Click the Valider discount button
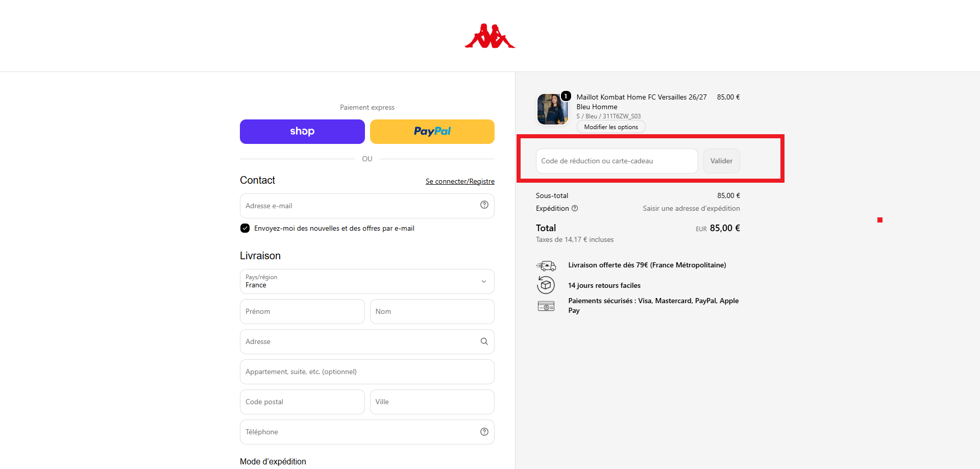Screen dimensions: 980x469 click(x=721, y=161)
